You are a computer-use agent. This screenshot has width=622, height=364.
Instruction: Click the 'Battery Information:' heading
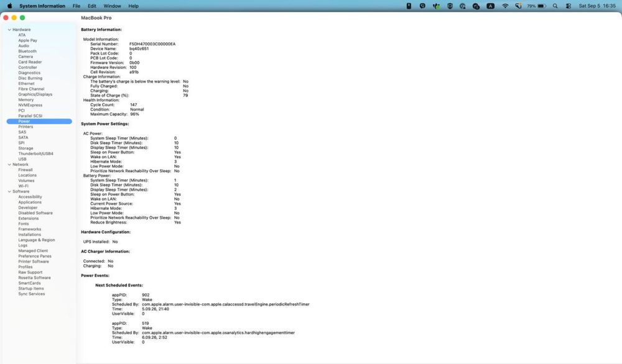(101, 30)
